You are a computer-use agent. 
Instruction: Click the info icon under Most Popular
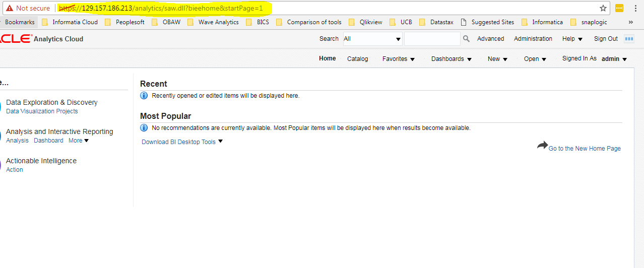coord(144,128)
